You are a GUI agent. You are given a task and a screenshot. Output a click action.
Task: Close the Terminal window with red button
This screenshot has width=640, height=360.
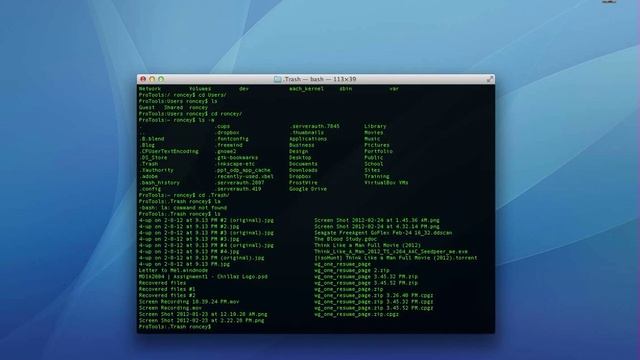pos(143,79)
